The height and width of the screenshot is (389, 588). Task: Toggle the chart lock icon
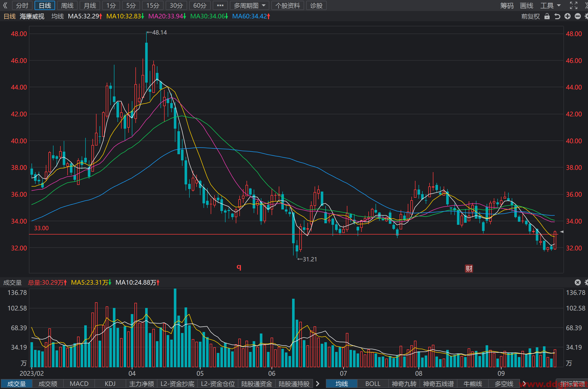tap(547, 16)
